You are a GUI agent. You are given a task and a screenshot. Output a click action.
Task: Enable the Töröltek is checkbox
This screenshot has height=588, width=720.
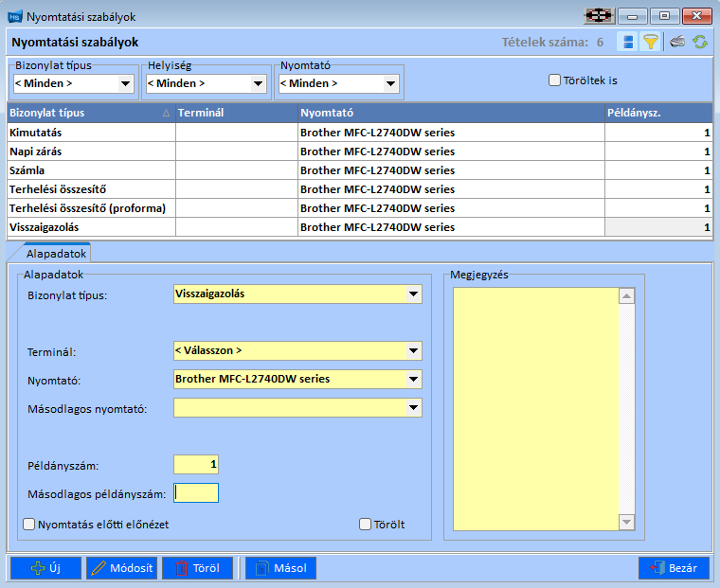(555, 80)
